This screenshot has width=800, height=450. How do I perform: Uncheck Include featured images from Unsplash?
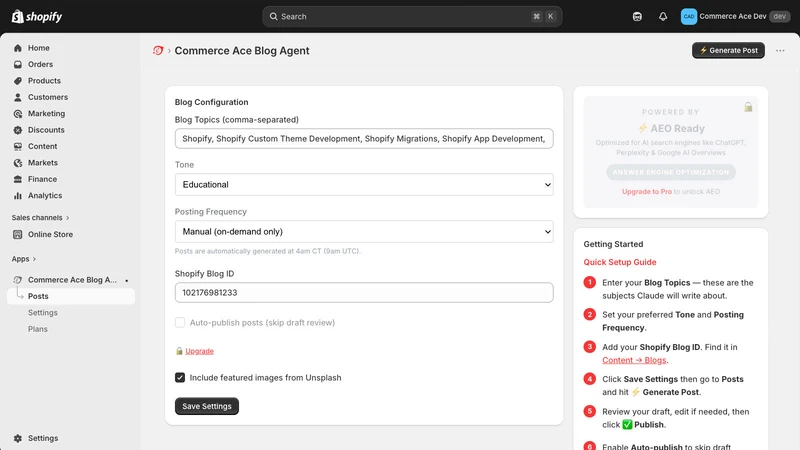[180, 378]
